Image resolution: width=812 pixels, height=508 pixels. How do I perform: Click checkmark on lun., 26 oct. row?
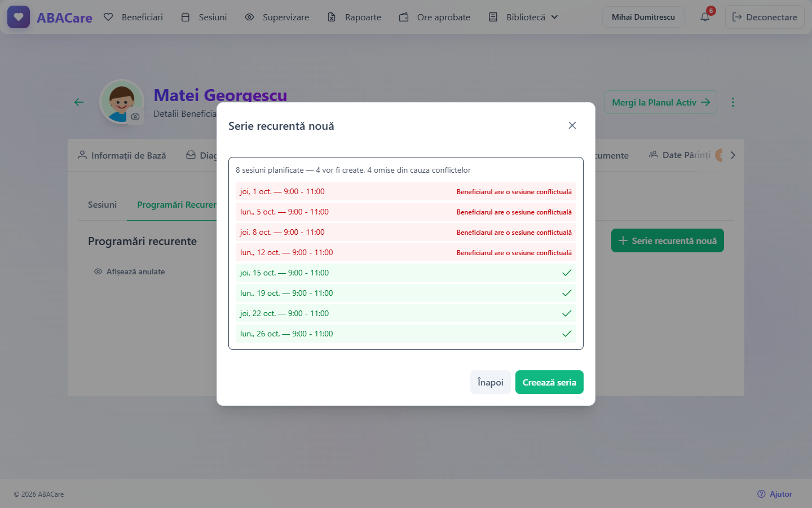click(x=567, y=334)
